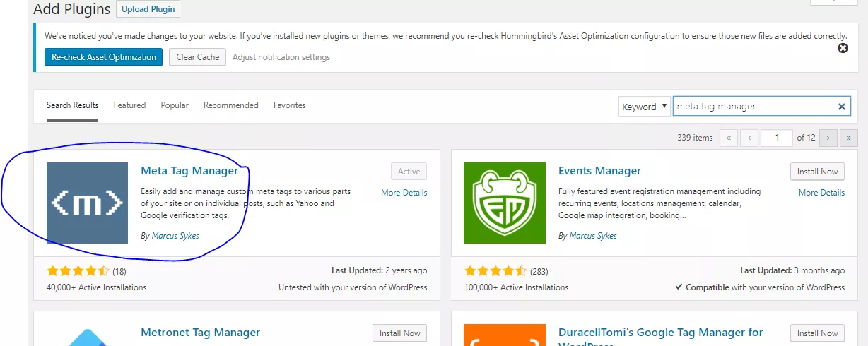Install the Events Manager plugin
This screenshot has width=868, height=346.
817,172
